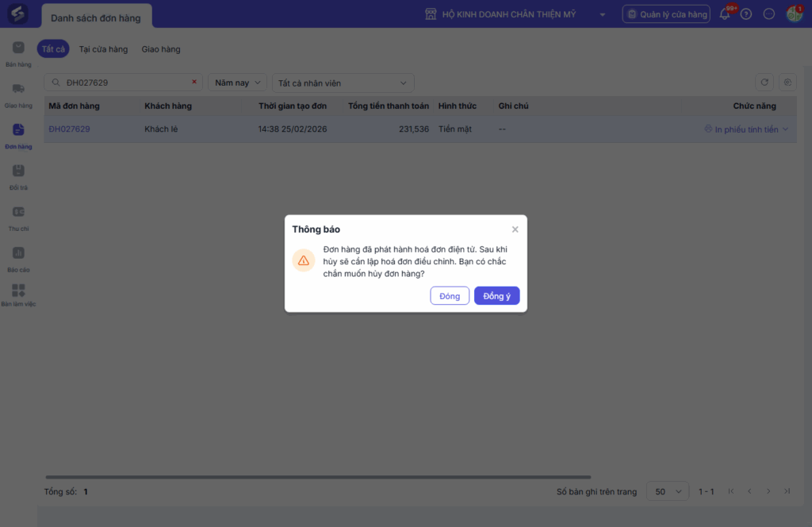
Task: Switch to Giao hàng tab
Action: click(x=161, y=49)
